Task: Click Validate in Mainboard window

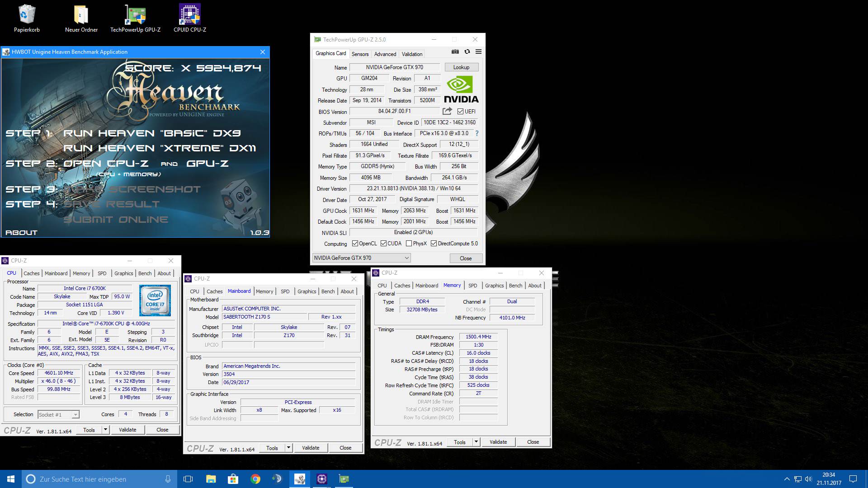Action: (x=311, y=448)
